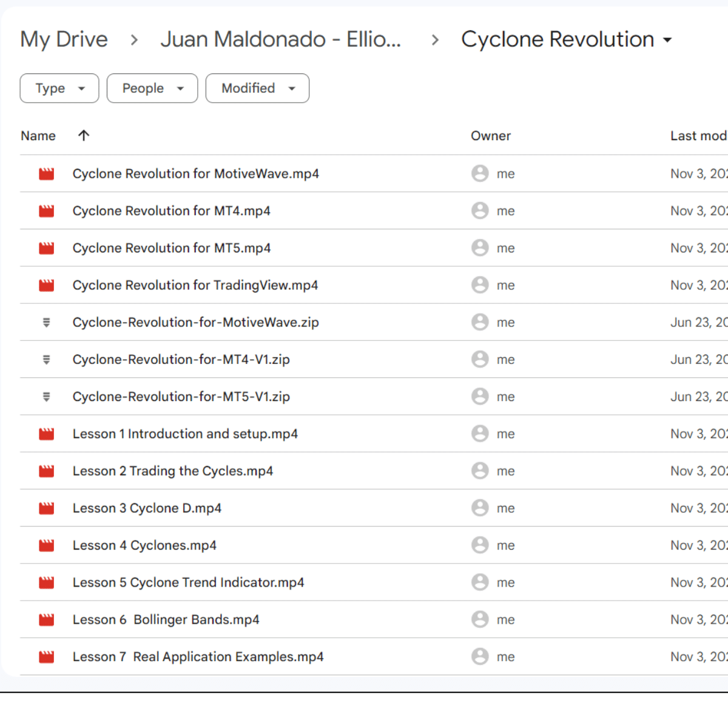Expand the People filter dropdown
Viewport: 728px width, 728px height.
(152, 89)
